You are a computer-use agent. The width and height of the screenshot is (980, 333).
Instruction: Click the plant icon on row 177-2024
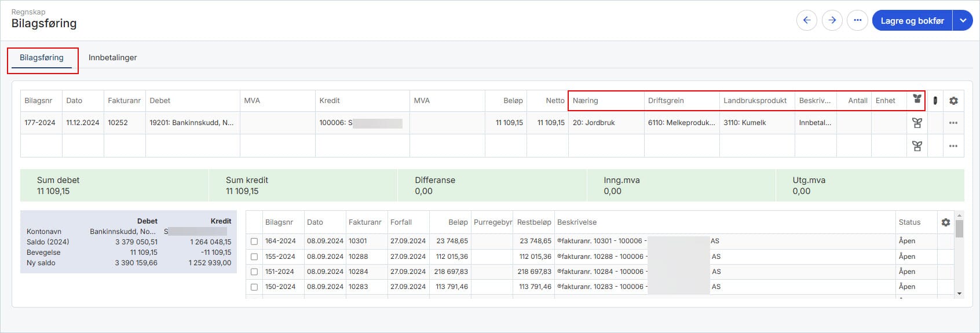point(917,123)
